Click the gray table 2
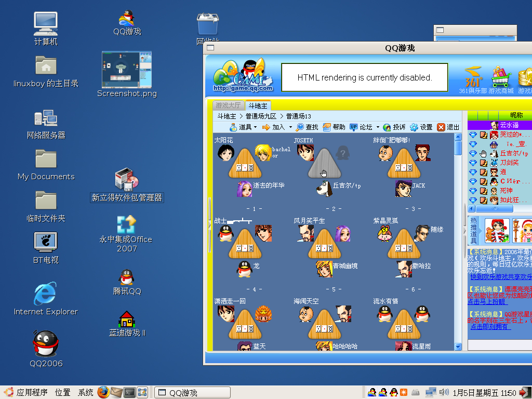This screenshot has width=532, height=399. (324, 164)
